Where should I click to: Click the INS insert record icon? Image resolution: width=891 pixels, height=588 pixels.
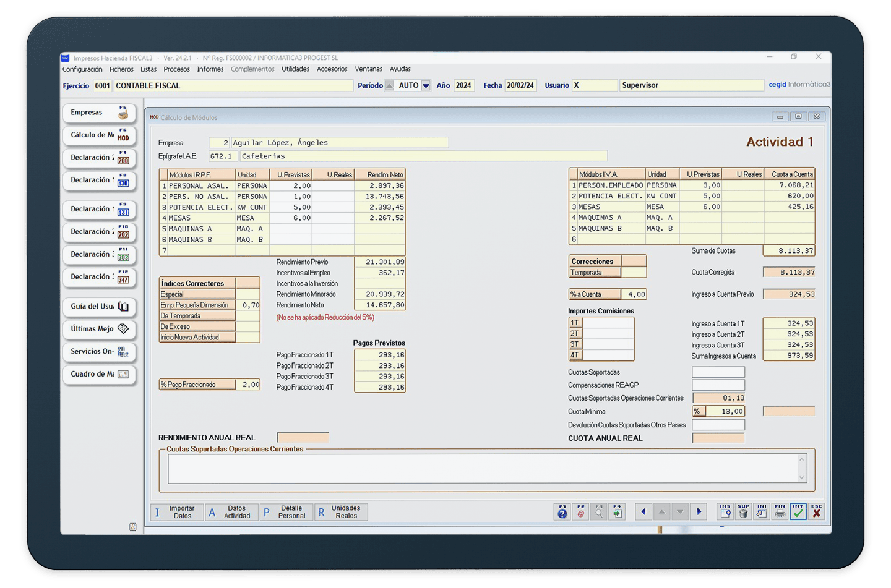725,511
